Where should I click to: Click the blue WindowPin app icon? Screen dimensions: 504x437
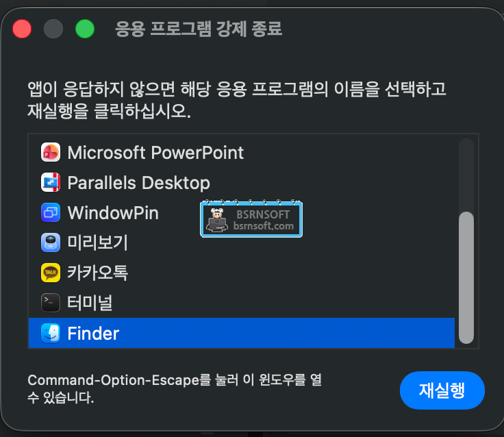pos(51,212)
